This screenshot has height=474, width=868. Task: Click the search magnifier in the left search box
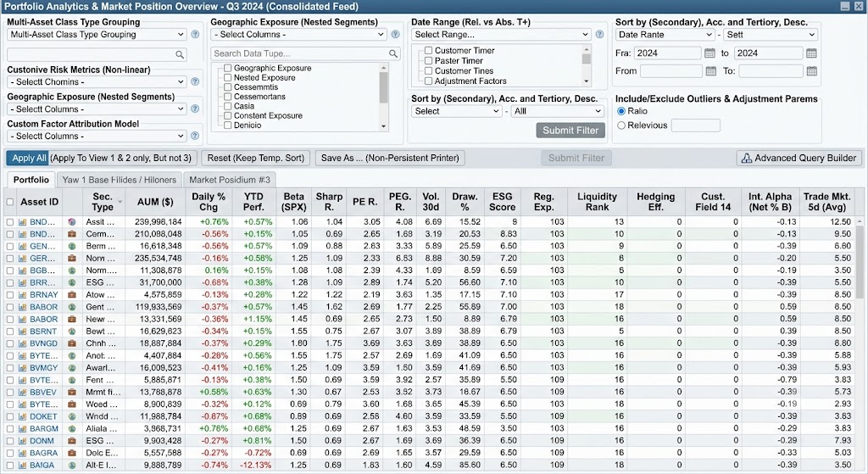[x=180, y=55]
